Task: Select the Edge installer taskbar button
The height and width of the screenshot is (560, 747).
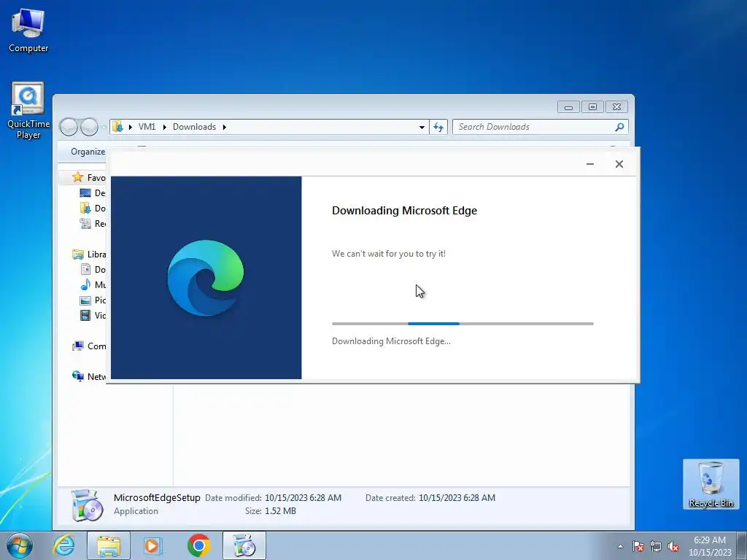Action: point(244,545)
